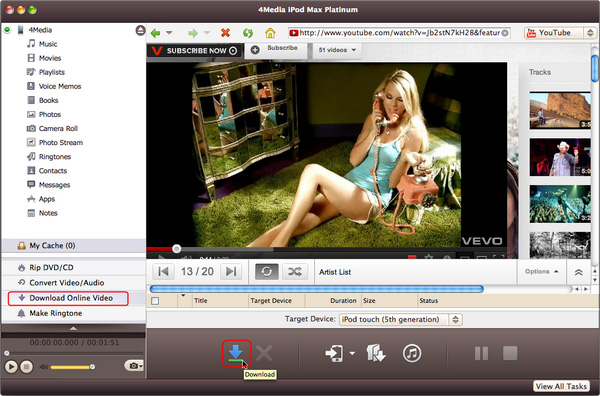This screenshot has height=396, width=600.
Task: Stop the media preview player
Action: pos(26,367)
